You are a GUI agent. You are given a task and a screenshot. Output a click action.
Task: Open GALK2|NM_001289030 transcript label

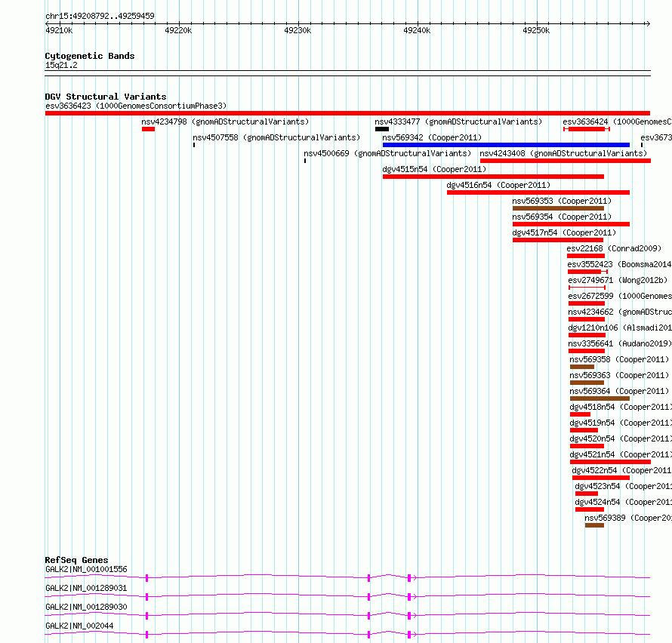pos(86,607)
